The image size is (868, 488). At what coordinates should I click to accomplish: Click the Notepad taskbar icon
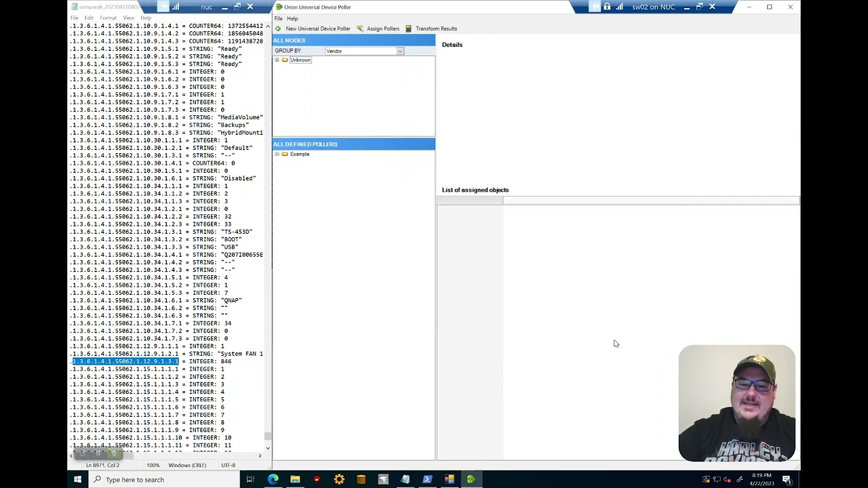click(405, 480)
